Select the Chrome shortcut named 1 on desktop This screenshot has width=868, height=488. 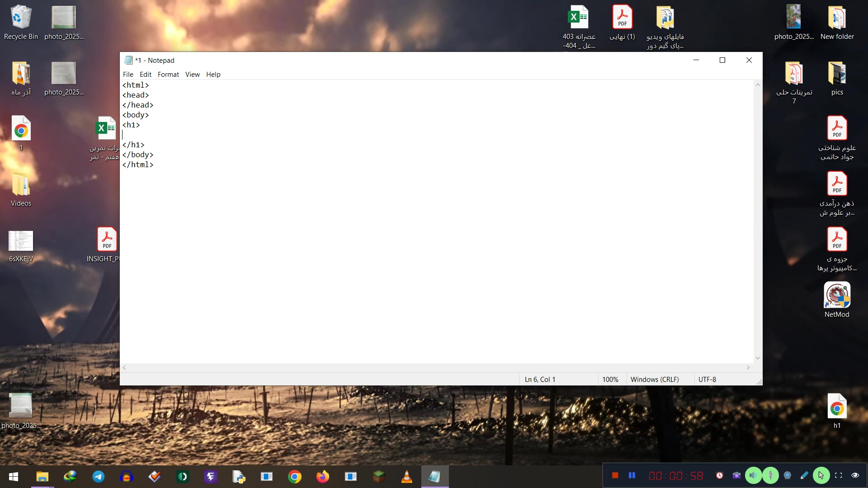click(21, 134)
